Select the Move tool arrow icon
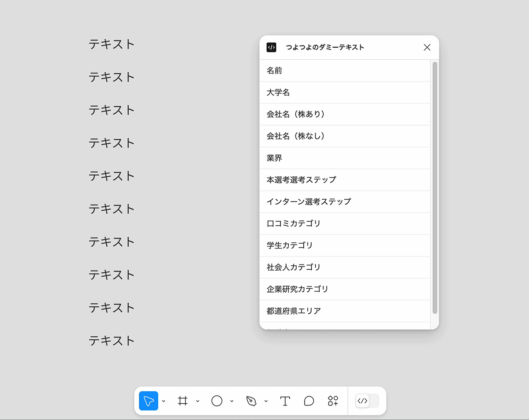 (x=149, y=401)
